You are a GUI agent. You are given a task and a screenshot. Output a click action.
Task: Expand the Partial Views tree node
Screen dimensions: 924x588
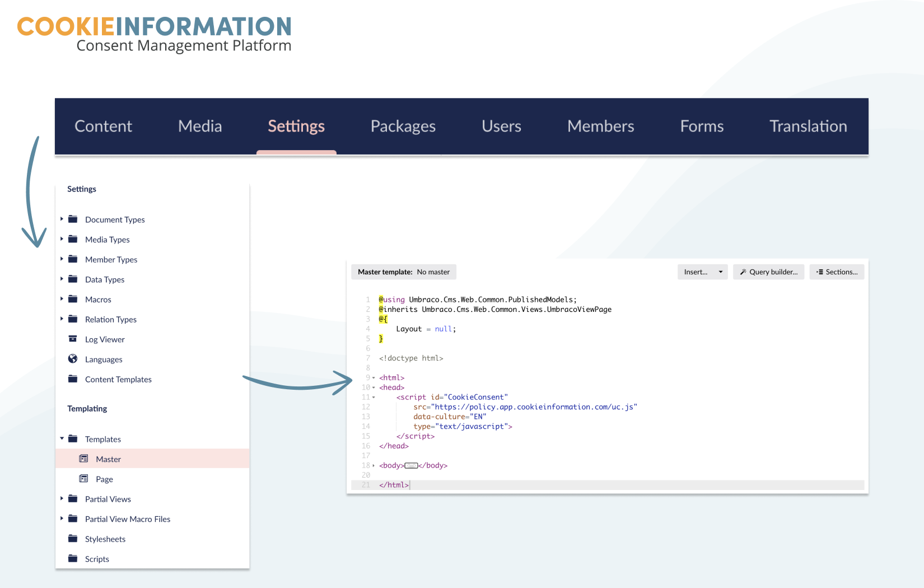point(62,498)
